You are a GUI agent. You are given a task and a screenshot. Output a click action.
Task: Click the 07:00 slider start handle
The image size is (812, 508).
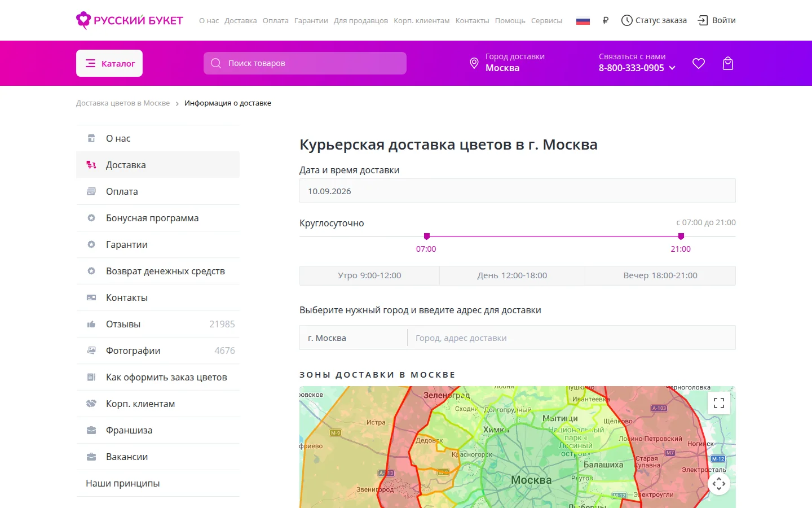click(427, 237)
